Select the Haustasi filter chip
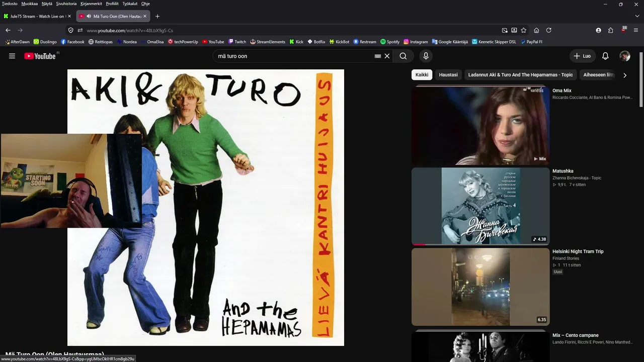644x362 pixels. coord(448,75)
